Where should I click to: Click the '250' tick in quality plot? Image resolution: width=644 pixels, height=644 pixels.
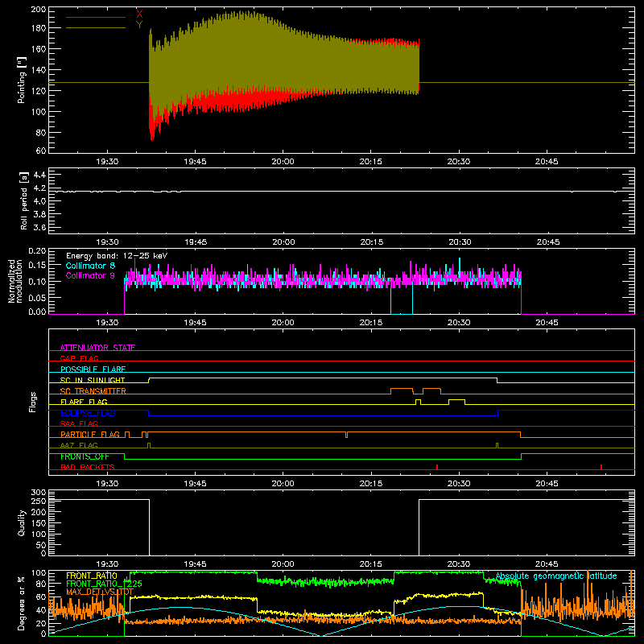(x=39, y=501)
